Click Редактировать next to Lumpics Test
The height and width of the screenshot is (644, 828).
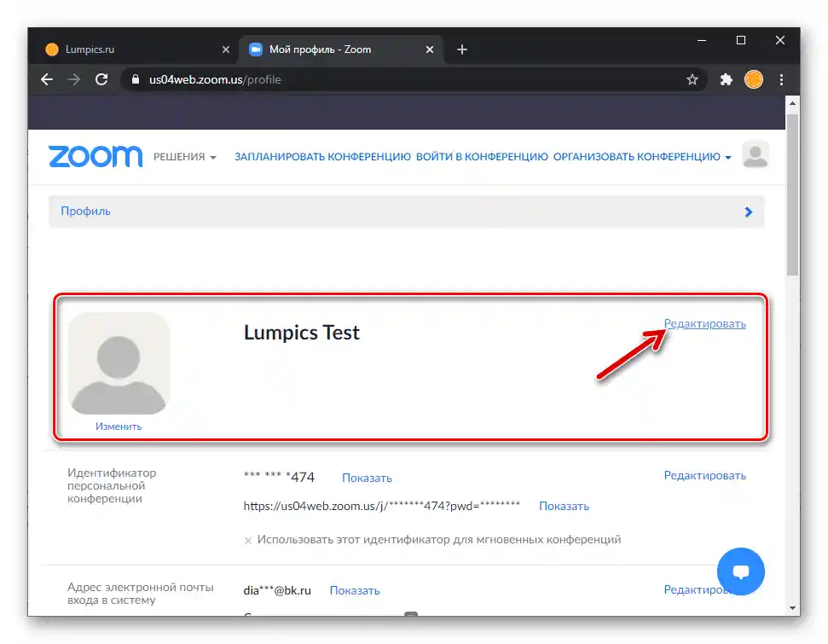tap(705, 324)
